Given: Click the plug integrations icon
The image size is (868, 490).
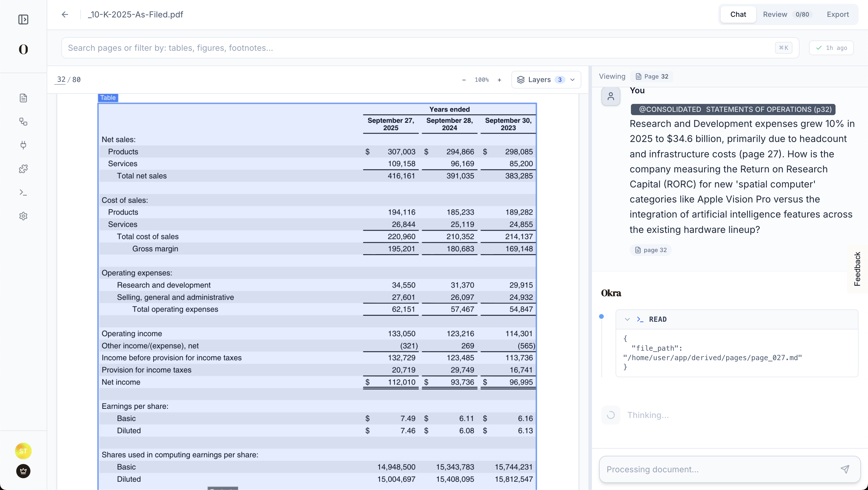Looking at the screenshot, I should pyautogui.click(x=23, y=145).
